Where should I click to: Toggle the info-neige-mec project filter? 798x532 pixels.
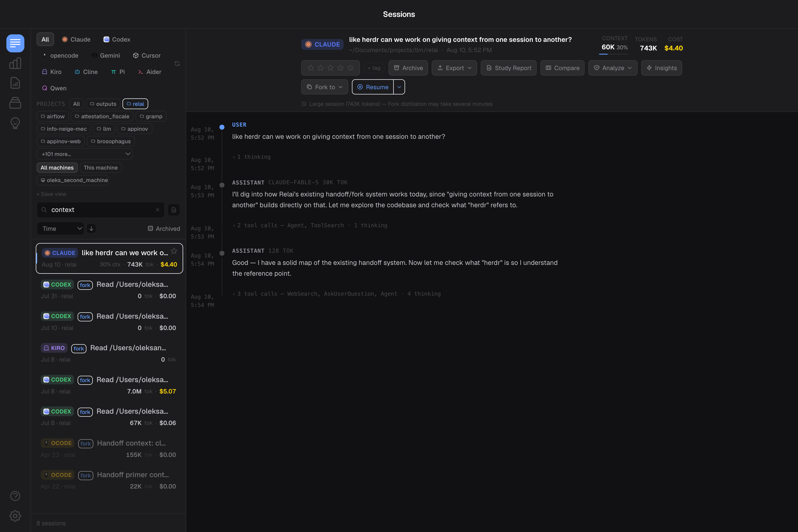coord(63,129)
